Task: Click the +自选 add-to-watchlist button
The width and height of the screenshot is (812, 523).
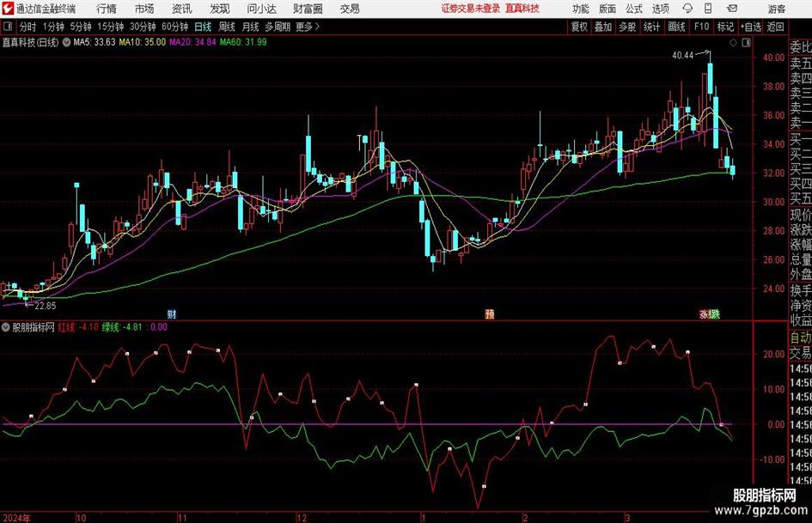Action: click(x=750, y=27)
